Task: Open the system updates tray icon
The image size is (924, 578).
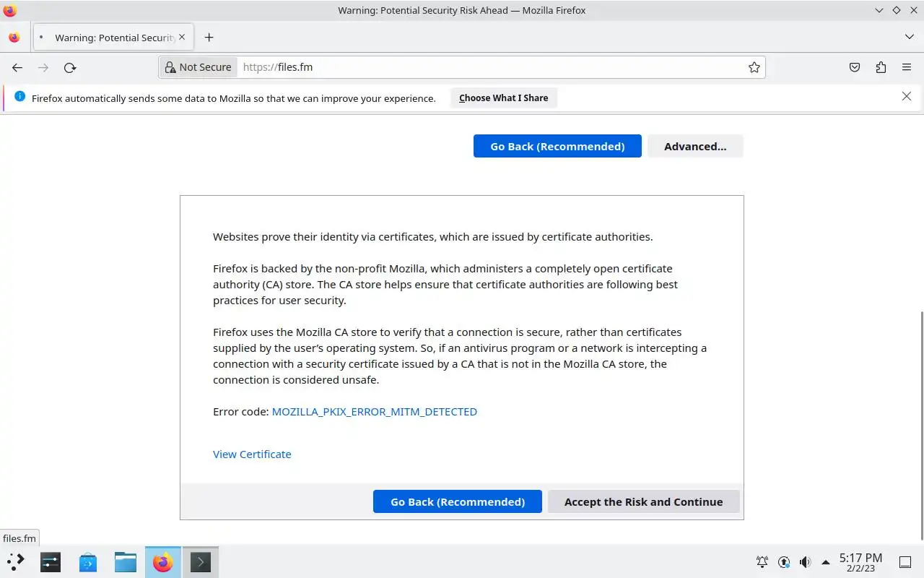Action: (x=784, y=561)
